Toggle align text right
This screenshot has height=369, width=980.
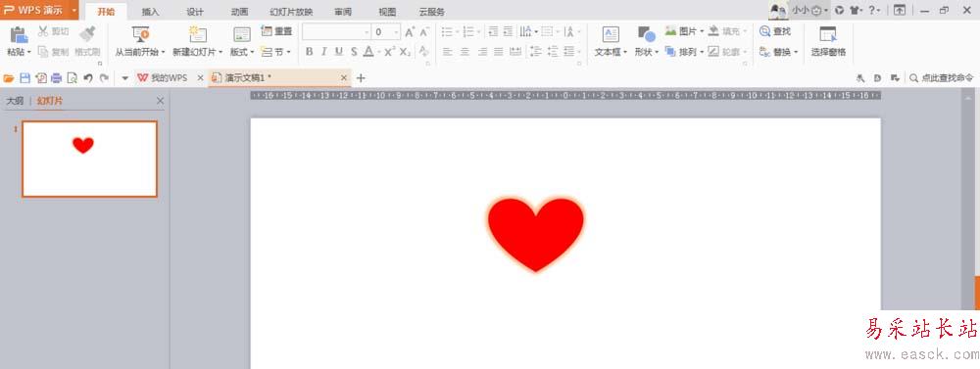pyautogui.click(x=482, y=52)
